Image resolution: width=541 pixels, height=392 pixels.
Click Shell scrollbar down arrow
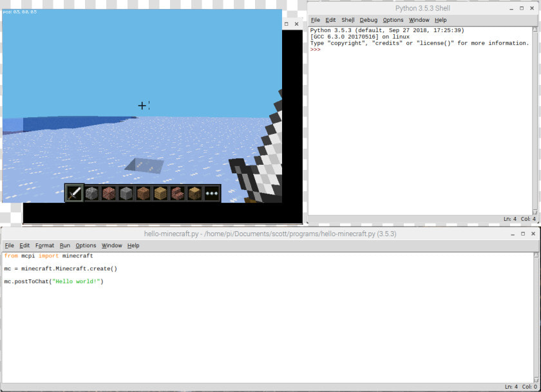[535, 212]
